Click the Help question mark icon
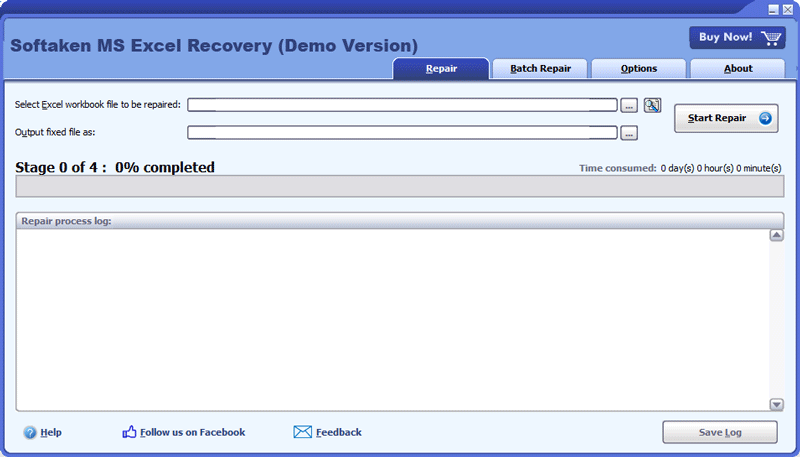Viewport: 800px width, 457px height. coord(30,433)
